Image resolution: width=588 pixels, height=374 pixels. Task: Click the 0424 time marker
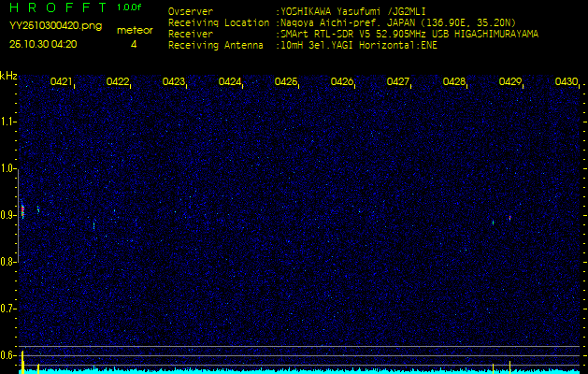coord(230,81)
